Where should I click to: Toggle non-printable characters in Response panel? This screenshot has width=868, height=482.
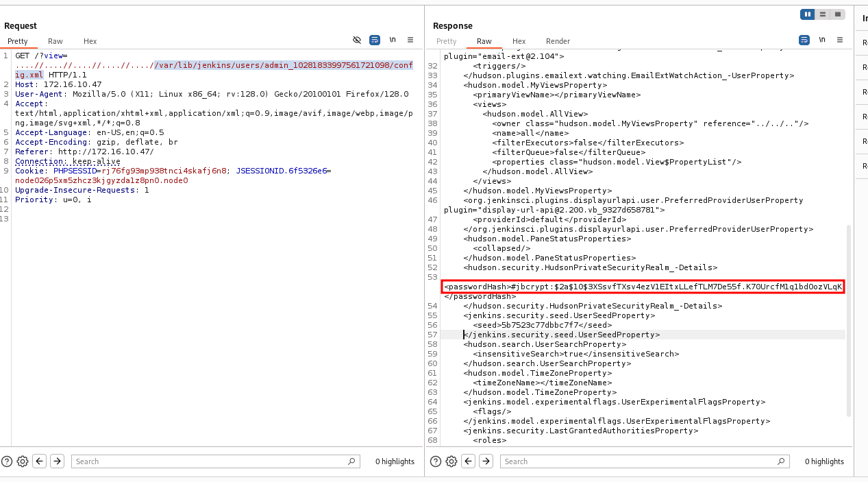(x=822, y=40)
